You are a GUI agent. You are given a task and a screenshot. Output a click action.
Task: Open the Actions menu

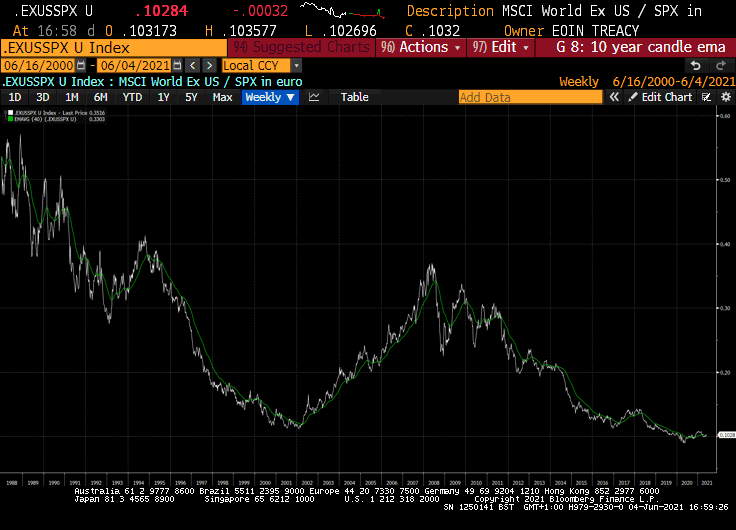click(x=421, y=47)
